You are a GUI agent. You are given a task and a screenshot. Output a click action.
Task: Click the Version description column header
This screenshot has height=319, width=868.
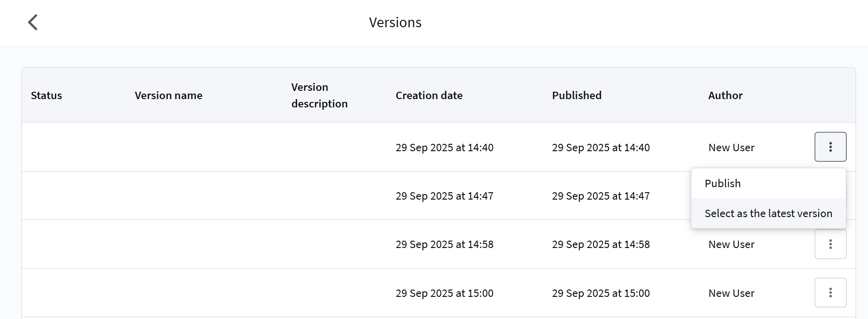(x=319, y=95)
